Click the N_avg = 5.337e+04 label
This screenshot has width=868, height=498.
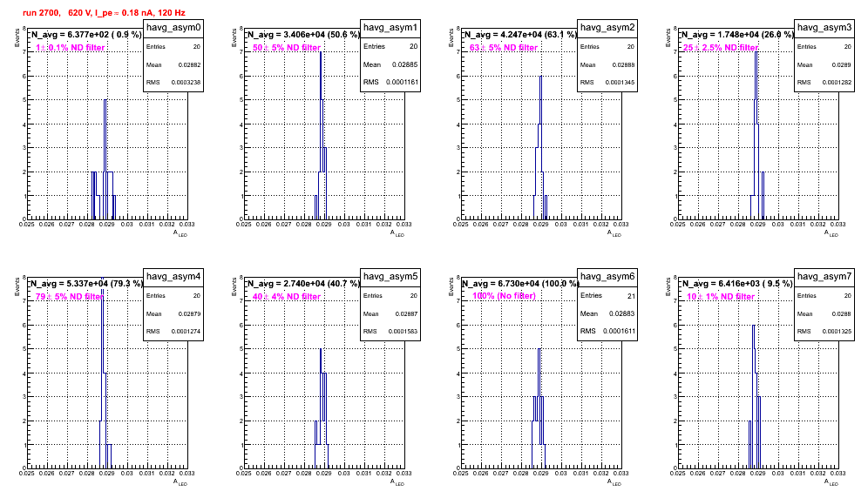(86, 283)
